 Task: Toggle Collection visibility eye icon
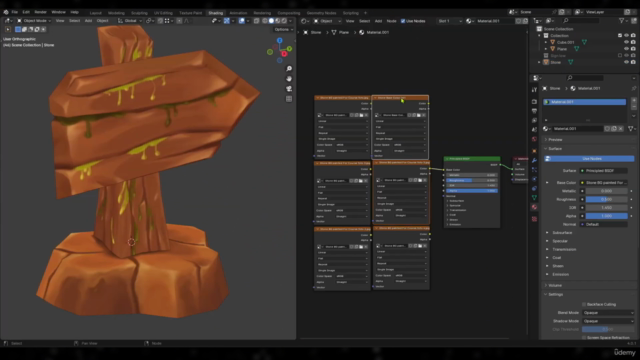point(627,36)
